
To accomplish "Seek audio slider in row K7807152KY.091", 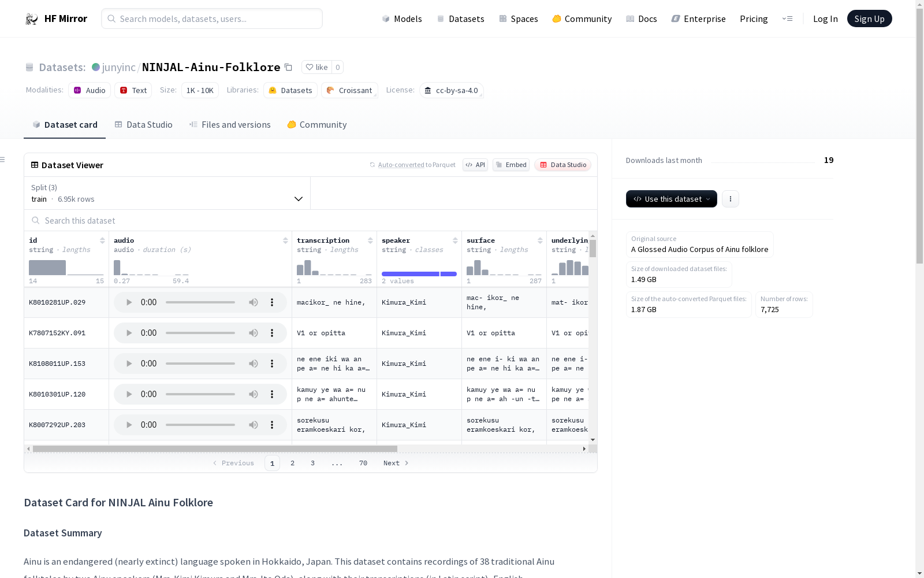I will tap(200, 333).
